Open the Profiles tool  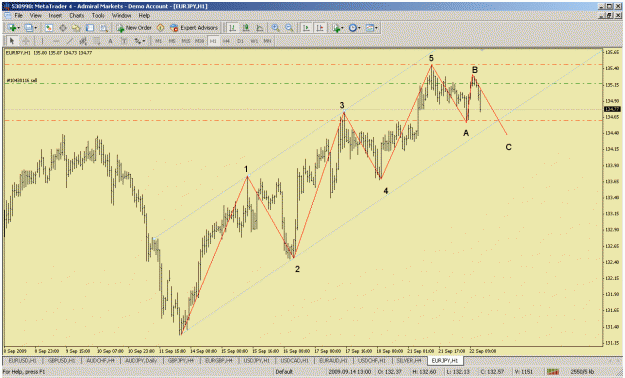(x=28, y=28)
